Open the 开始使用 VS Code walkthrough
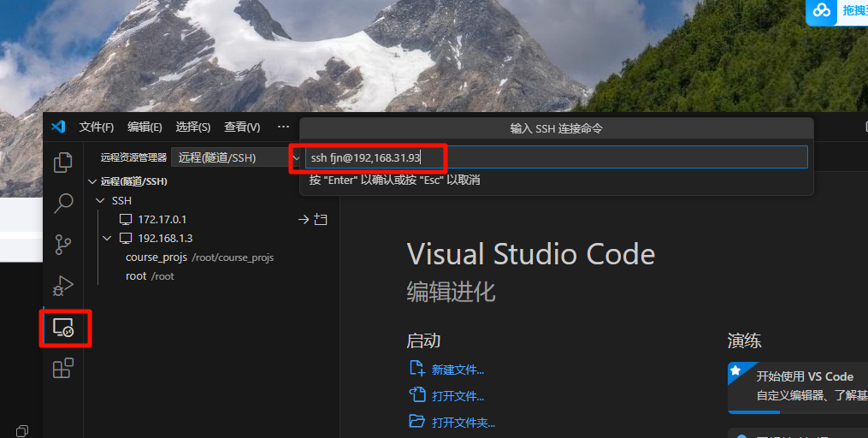 [x=798, y=388]
